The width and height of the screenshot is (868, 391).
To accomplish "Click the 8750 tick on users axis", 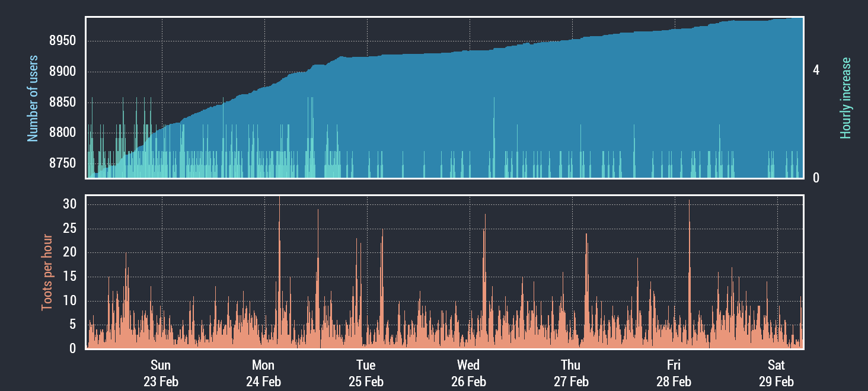I will tap(62, 163).
